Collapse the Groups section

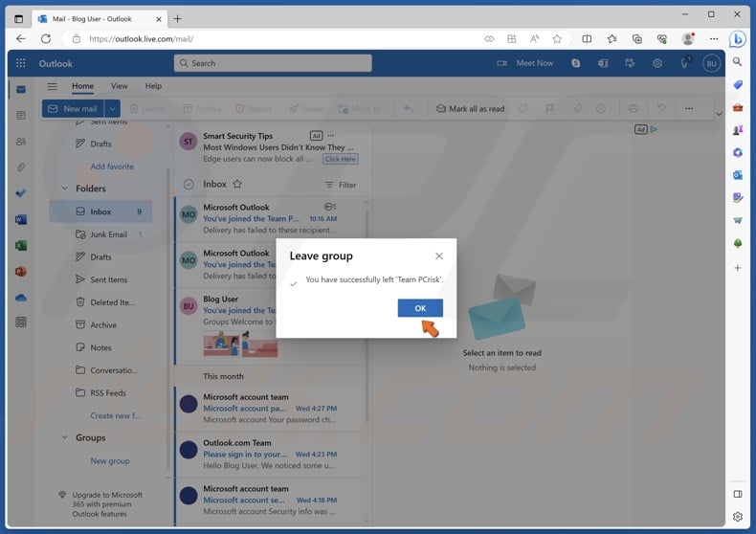pos(65,437)
